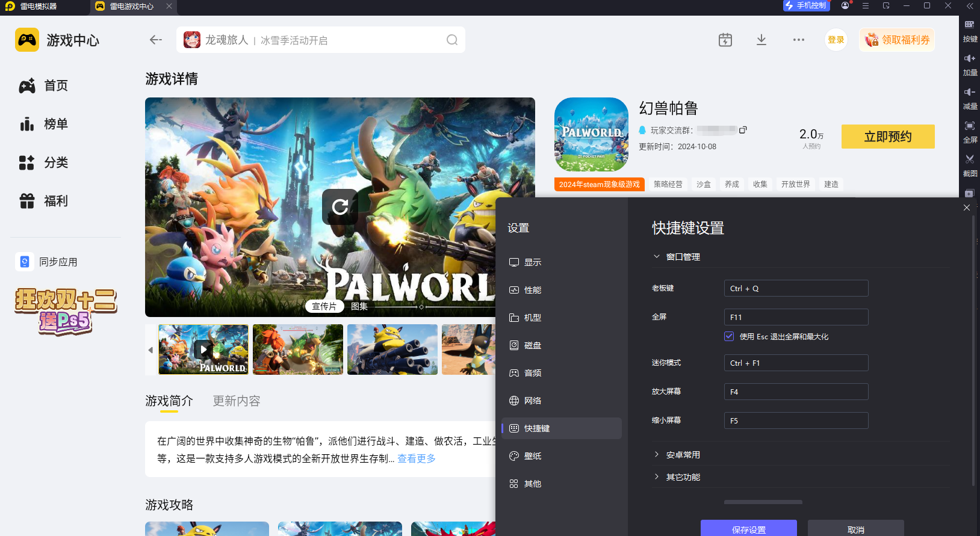980x536 pixels.
Task: Click the replay icon on video
Action: [340, 207]
